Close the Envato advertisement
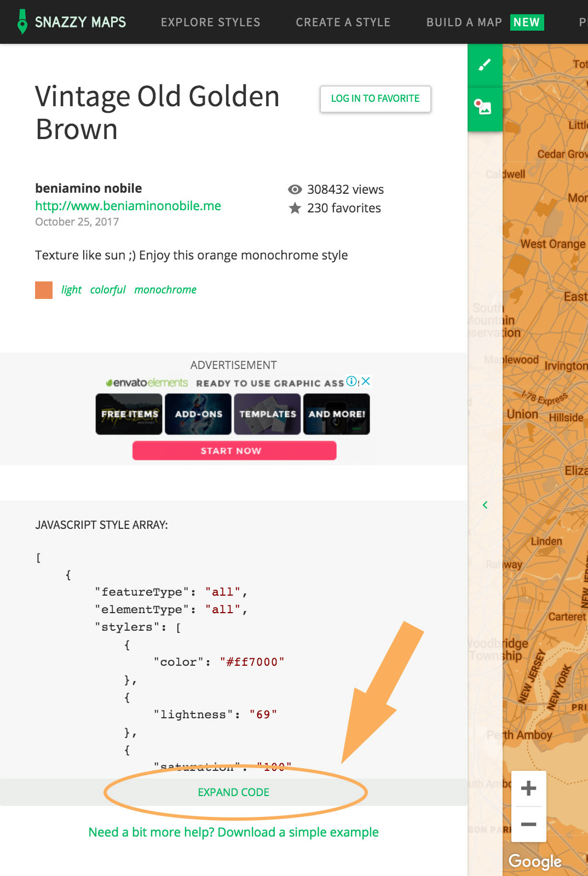588x876 pixels. pos(366,381)
